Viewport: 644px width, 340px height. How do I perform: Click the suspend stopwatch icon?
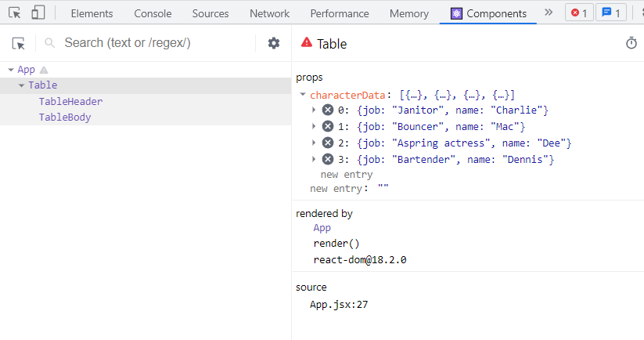631,44
